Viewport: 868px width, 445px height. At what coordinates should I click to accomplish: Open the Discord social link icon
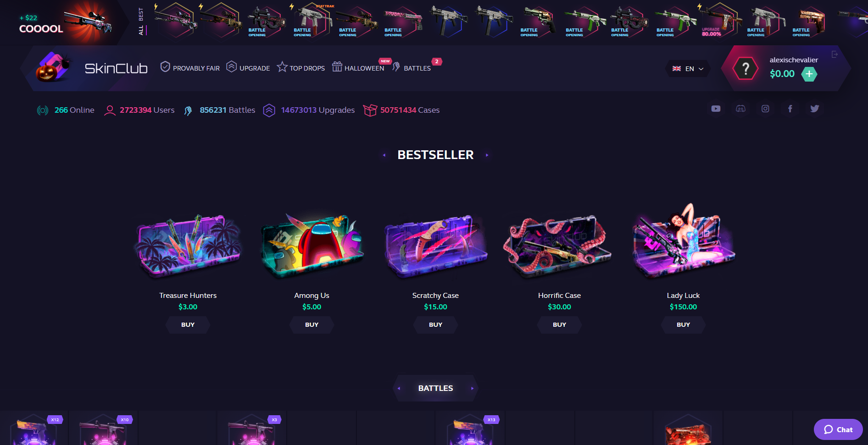coord(740,109)
